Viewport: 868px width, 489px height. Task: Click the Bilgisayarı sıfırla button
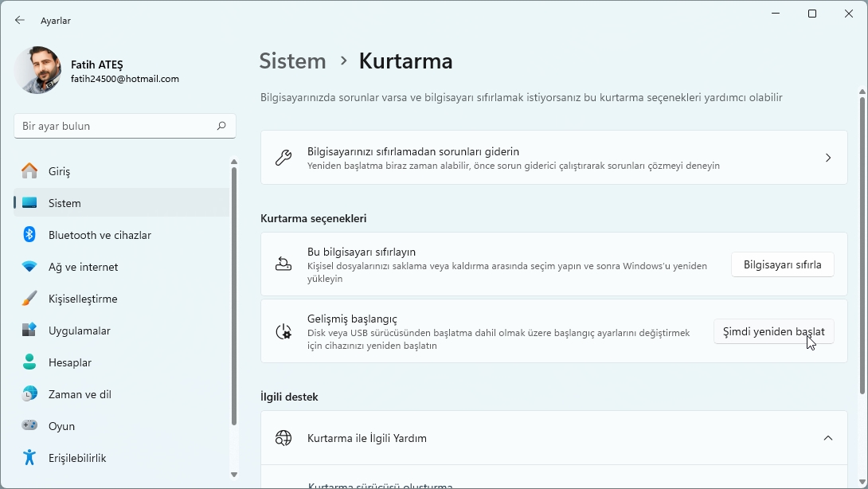tap(782, 264)
